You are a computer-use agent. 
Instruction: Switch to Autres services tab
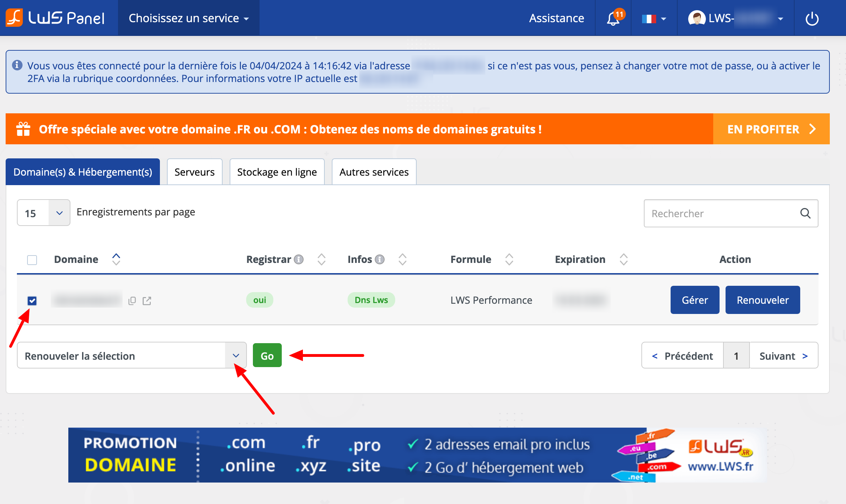click(x=374, y=172)
